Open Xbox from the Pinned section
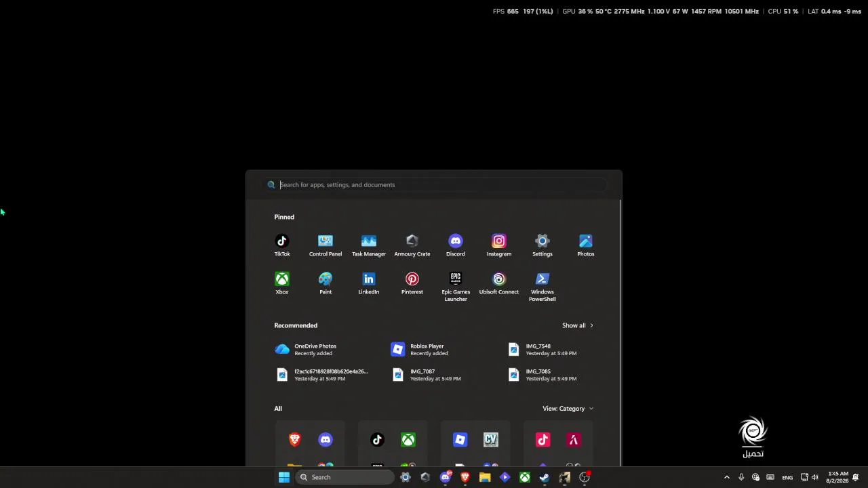 [x=282, y=283]
